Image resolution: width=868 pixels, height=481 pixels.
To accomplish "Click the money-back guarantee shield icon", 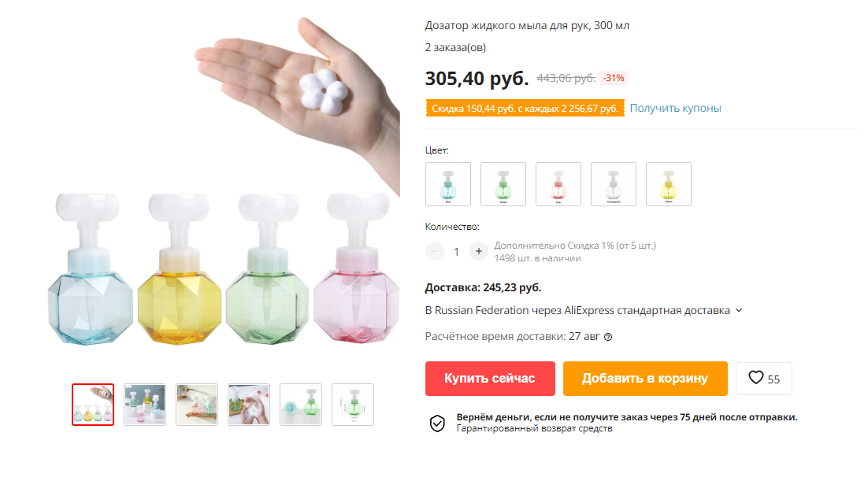I will [437, 424].
